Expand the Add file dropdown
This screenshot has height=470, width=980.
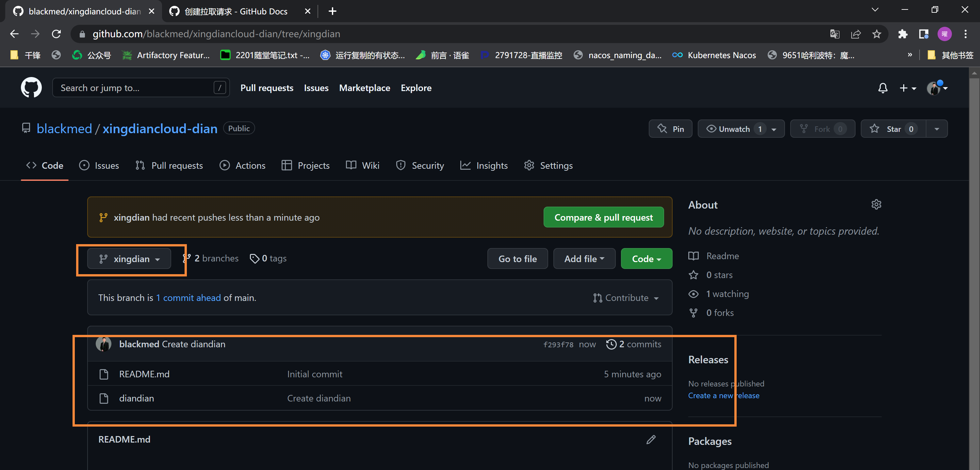[584, 259]
